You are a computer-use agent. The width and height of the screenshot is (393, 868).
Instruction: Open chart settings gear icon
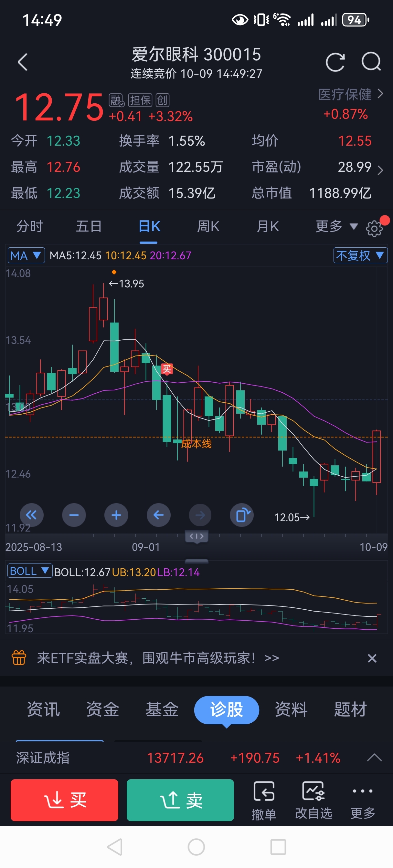tap(374, 228)
